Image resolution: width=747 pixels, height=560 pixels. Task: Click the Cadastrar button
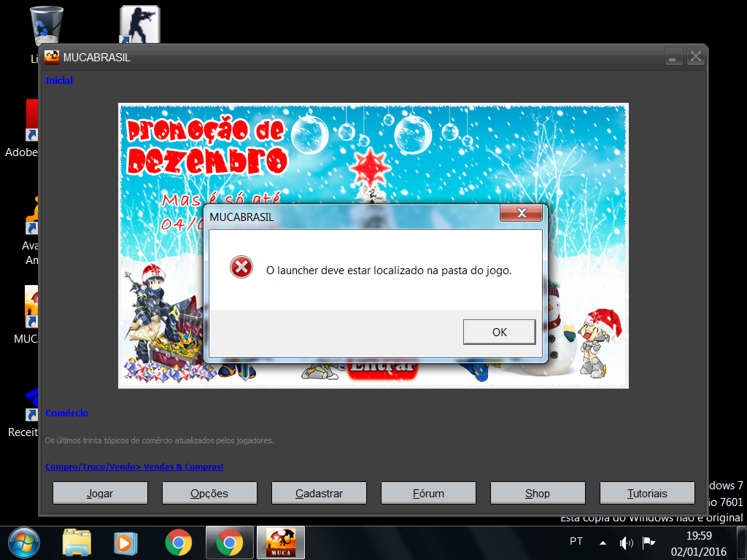tap(319, 493)
